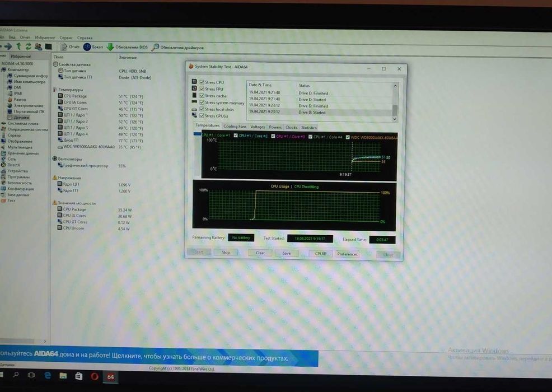The height and width of the screenshot is (392, 552).
Task: Toggle the CPU #1 / Core #2 graph checkbox
Action: [236, 136]
